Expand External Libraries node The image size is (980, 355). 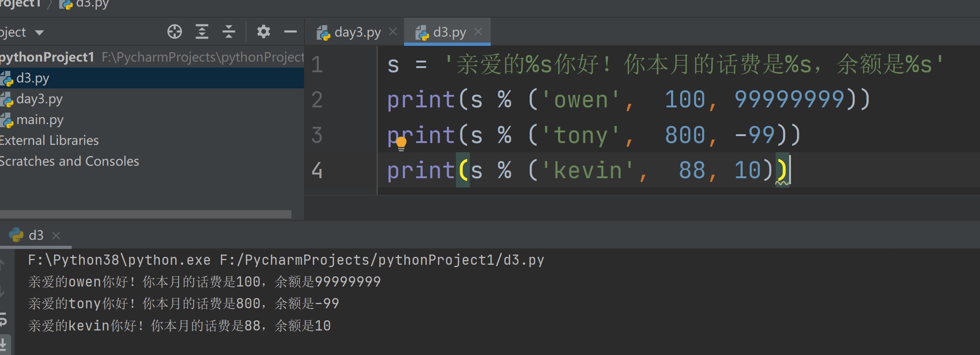(49, 141)
